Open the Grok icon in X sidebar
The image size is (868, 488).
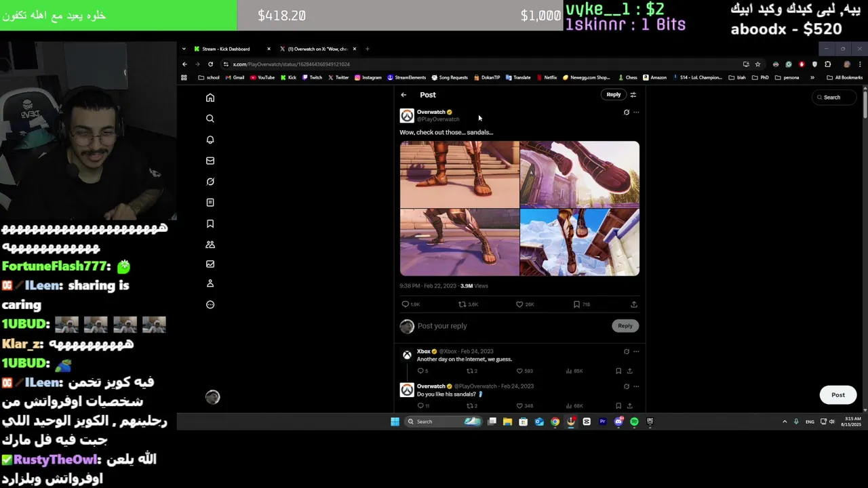tap(210, 182)
